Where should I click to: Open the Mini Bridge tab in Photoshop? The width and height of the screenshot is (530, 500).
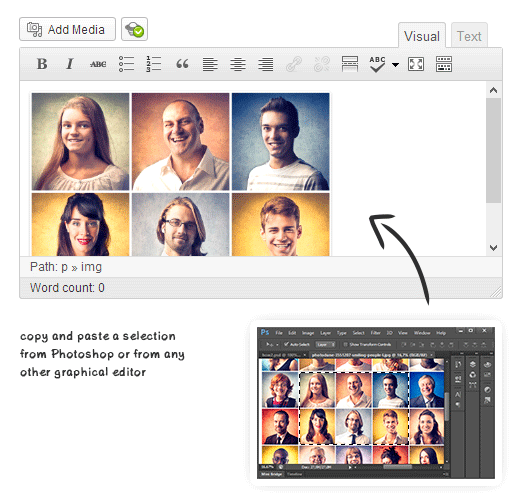[x=272, y=474]
